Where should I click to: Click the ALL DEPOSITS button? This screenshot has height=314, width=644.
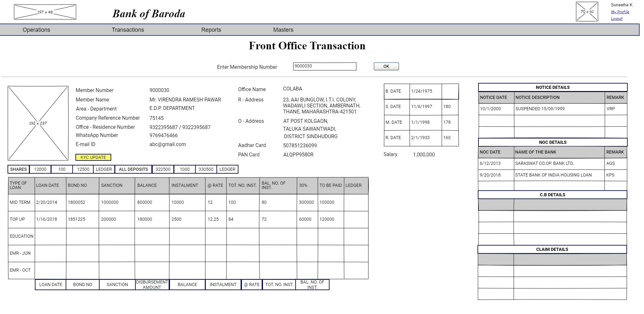tap(133, 169)
